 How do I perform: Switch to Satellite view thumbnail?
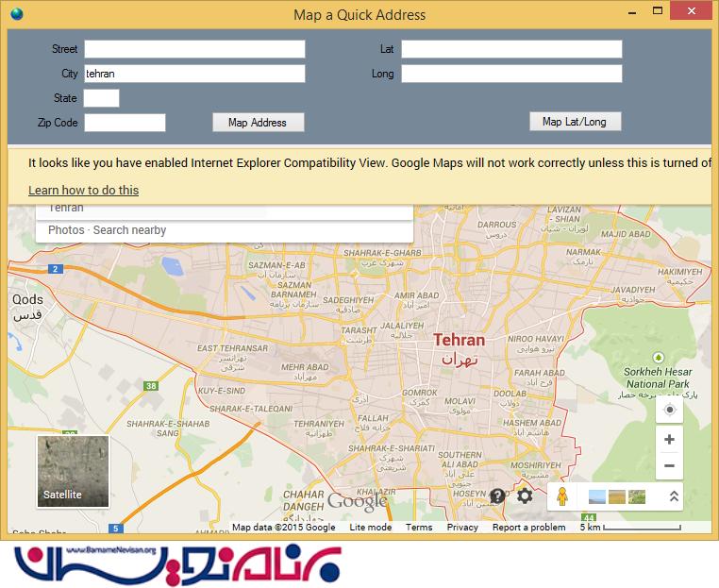click(73, 471)
